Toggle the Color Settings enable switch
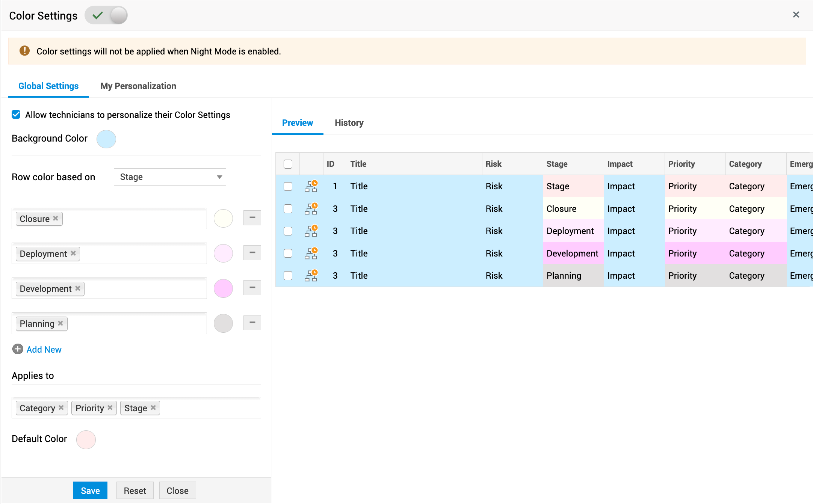 [x=106, y=15]
